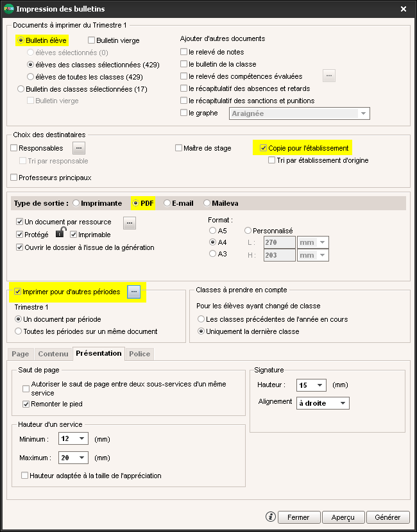
Task: Select Toutes les périodes sur un même document
Action: 86,331
